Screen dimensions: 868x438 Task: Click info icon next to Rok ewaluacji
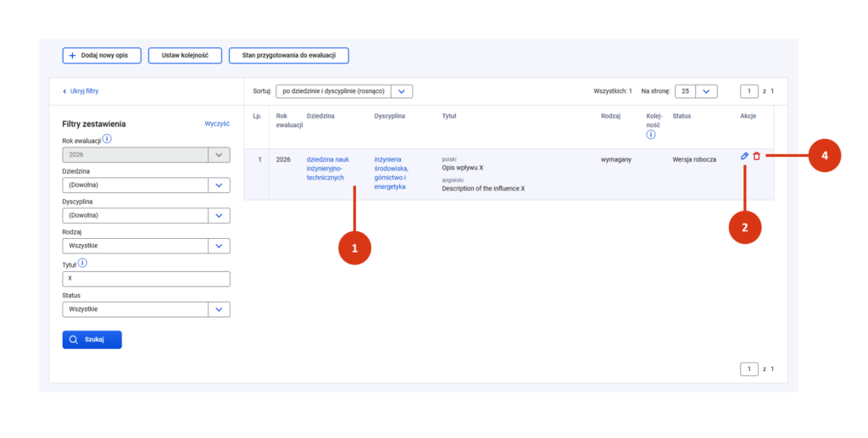point(108,139)
